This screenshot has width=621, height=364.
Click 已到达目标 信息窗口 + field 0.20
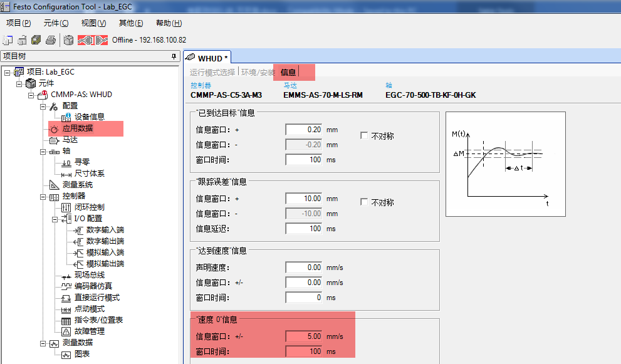point(304,130)
